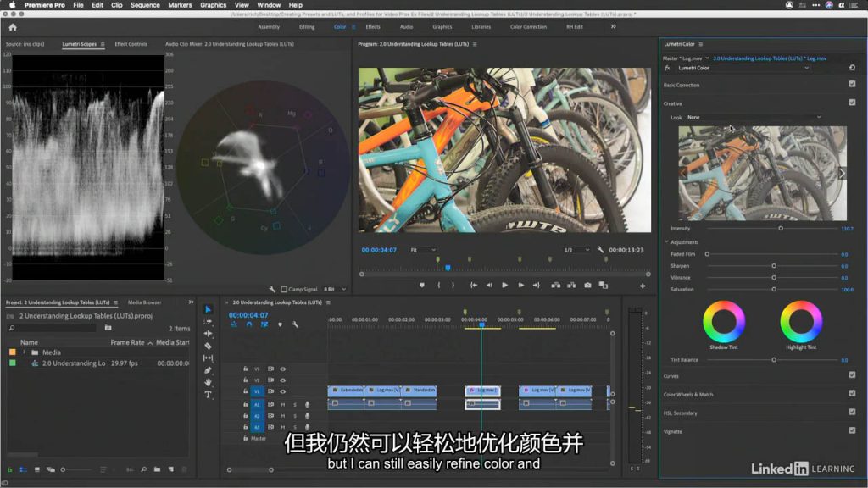Switch to the Media Browser tab

[144, 302]
